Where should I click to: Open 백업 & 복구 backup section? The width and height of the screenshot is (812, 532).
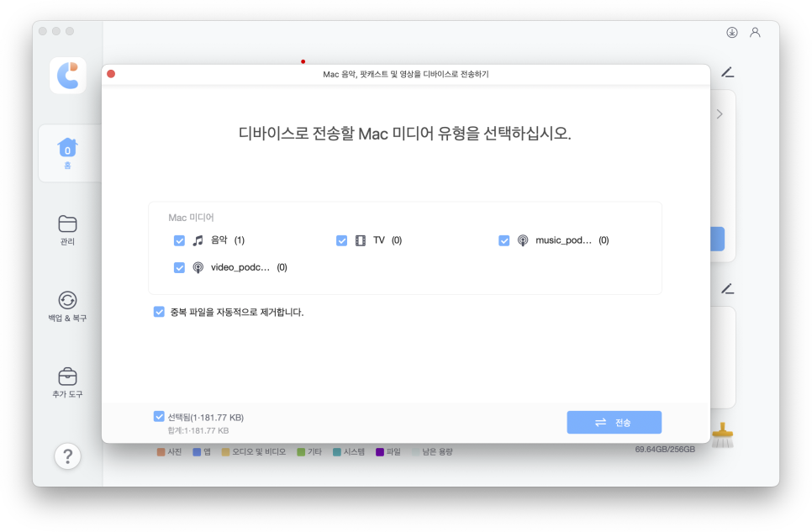click(67, 306)
